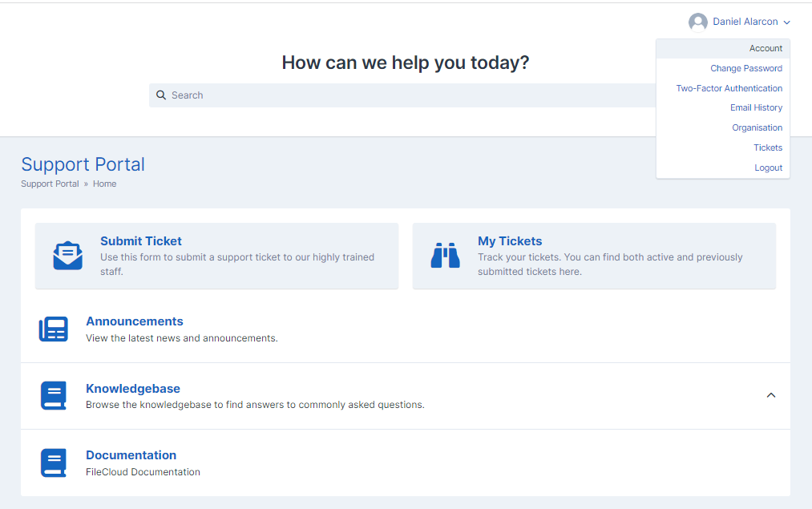This screenshot has width=812, height=509.
Task: Log out via the Logout item
Action: point(769,168)
